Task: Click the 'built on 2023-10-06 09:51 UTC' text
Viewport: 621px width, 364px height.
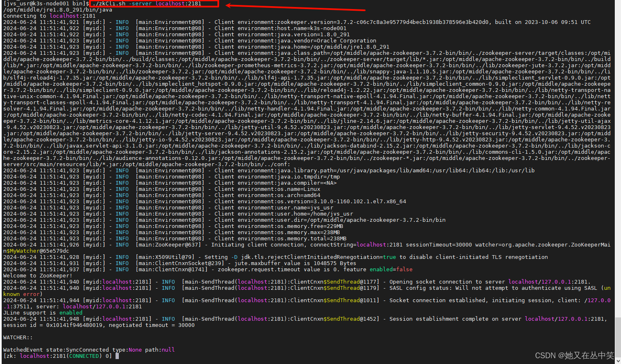Action: 543,22
